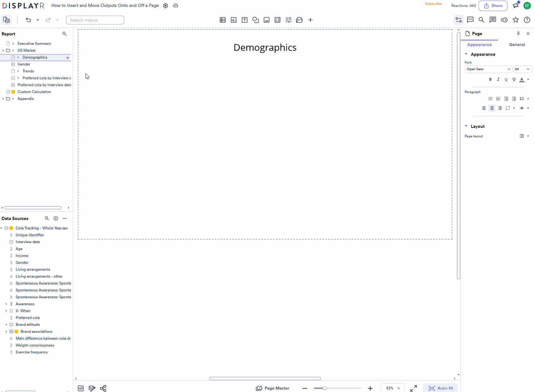Open the comments chat panel
Screen dimensions: 535x392
click(470, 20)
